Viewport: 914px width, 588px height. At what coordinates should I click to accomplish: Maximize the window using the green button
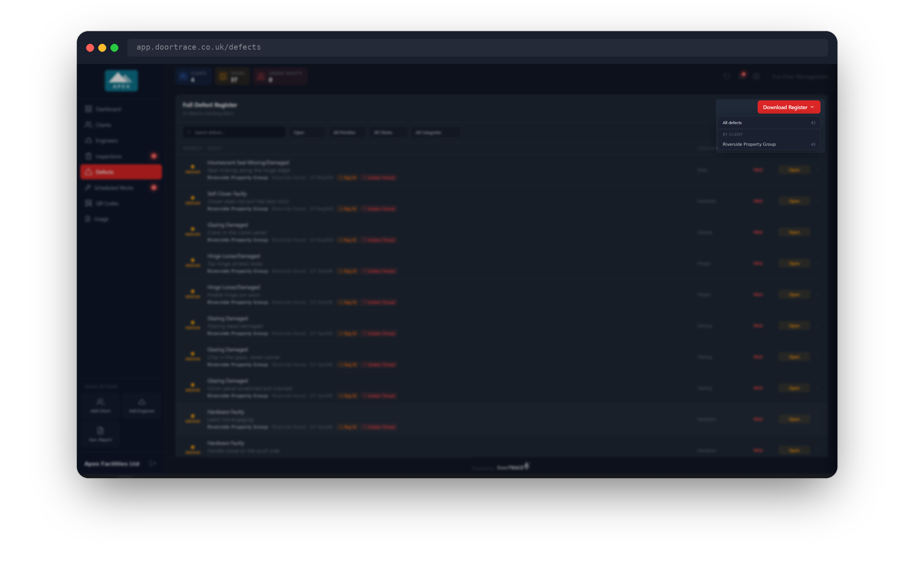(x=115, y=48)
